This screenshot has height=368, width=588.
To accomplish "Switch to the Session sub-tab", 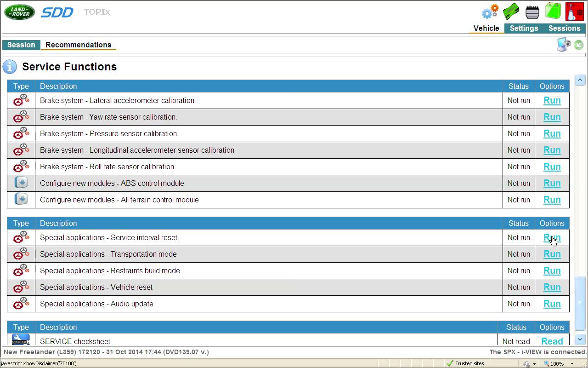I will tap(21, 45).
